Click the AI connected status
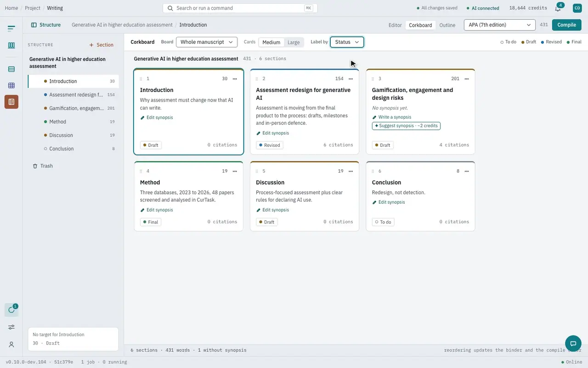The width and height of the screenshot is (588, 368). click(482, 8)
